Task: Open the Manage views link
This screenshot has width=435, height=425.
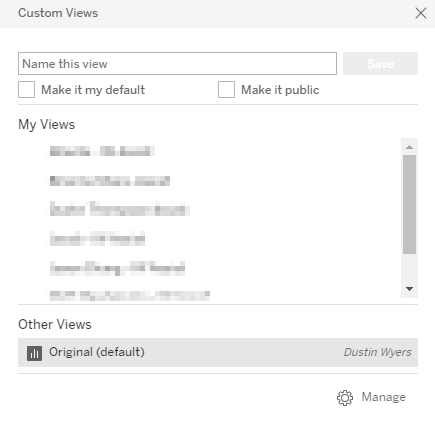Action: tap(384, 397)
